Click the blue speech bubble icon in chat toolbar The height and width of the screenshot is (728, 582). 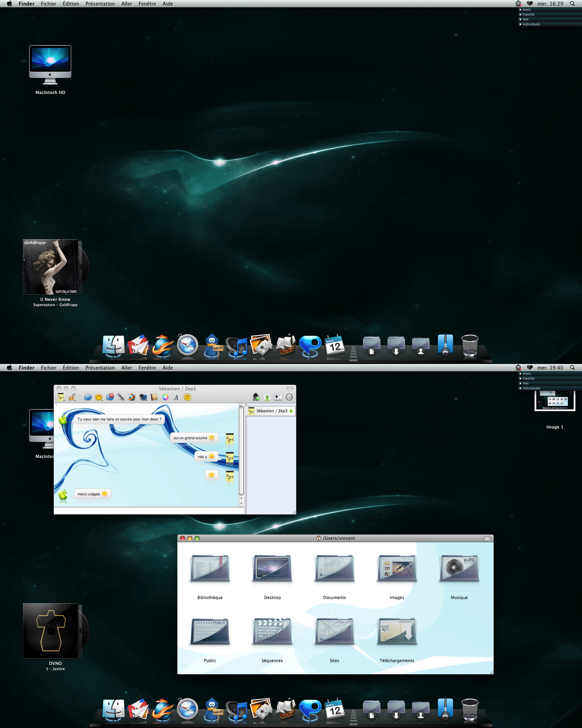click(88, 397)
